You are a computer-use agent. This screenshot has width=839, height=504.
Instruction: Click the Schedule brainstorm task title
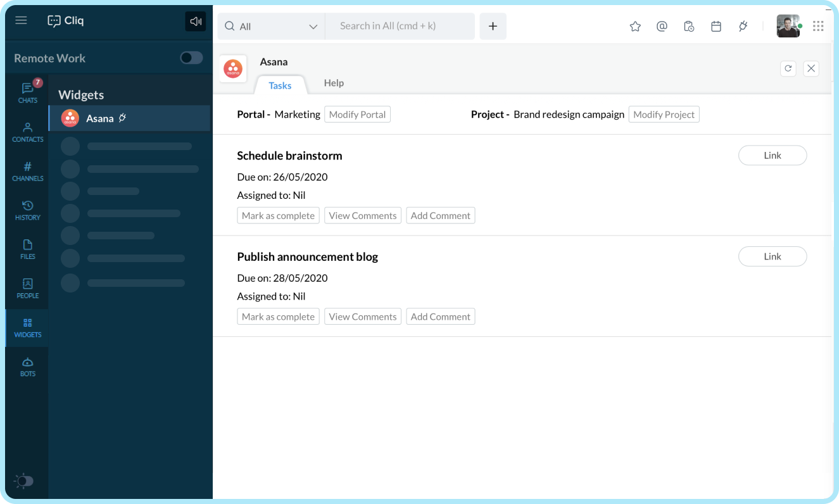[x=289, y=156]
